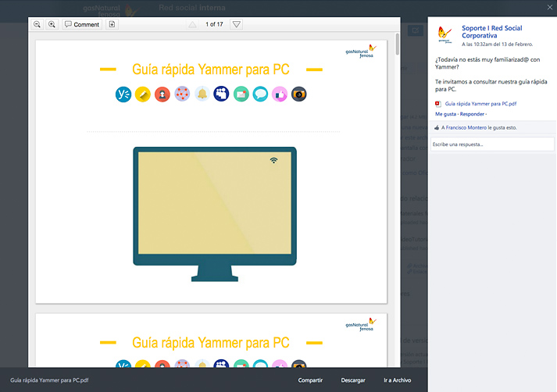Click Ir a Archivo in bottom bar
Screen dimensions: 557x392
pos(397,380)
